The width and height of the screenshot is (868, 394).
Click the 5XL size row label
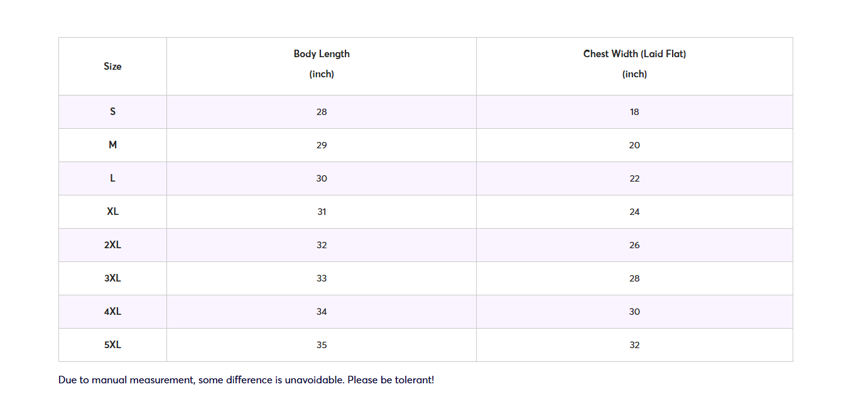pyautogui.click(x=112, y=345)
